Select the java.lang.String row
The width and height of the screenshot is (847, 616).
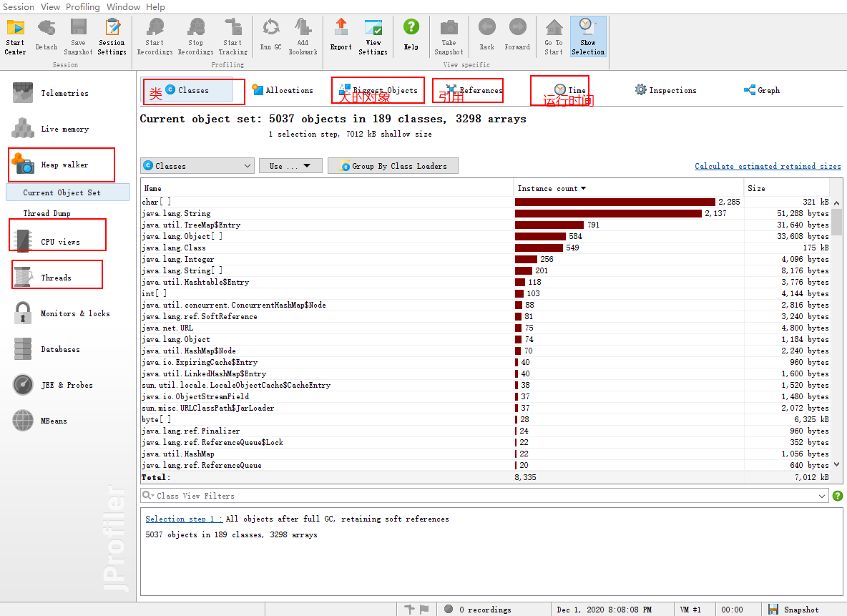click(x=485, y=213)
